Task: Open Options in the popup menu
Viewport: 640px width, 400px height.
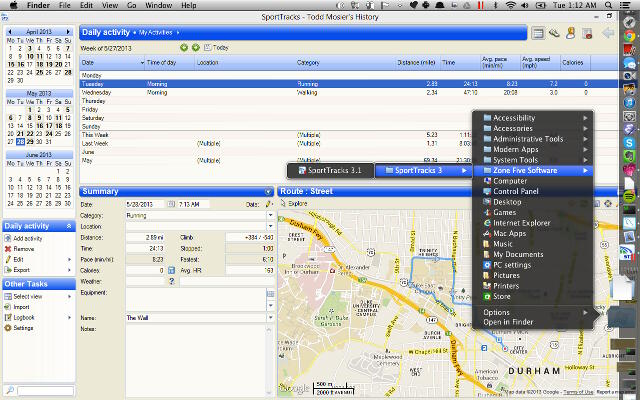Action: point(533,312)
